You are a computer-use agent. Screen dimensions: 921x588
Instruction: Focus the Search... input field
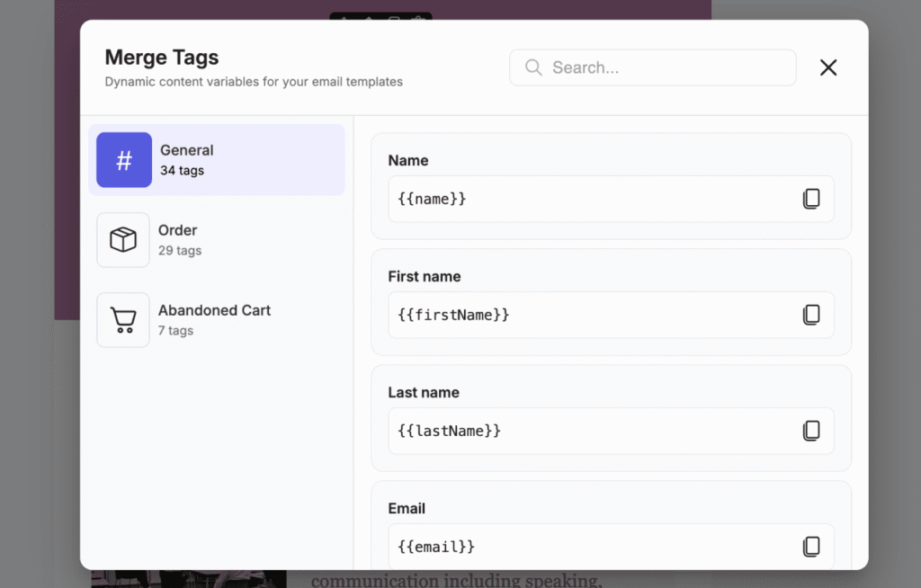(653, 67)
